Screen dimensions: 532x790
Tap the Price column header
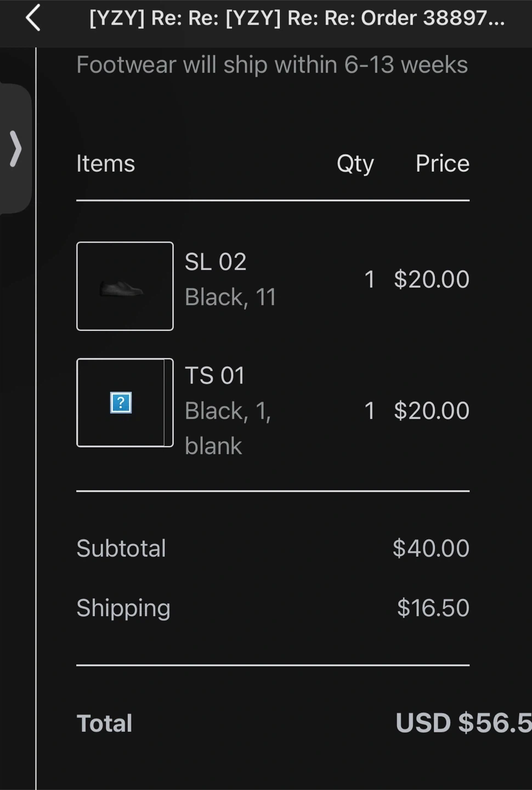pyautogui.click(x=442, y=163)
